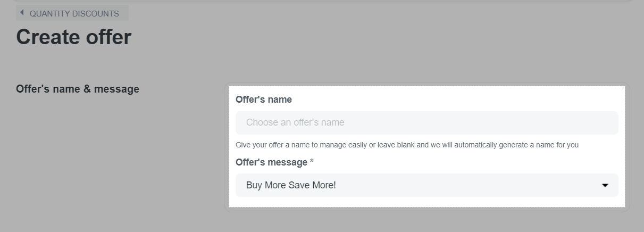Click the required asterisk next to Offer's message
Image resolution: width=644 pixels, height=232 pixels.
(x=312, y=162)
